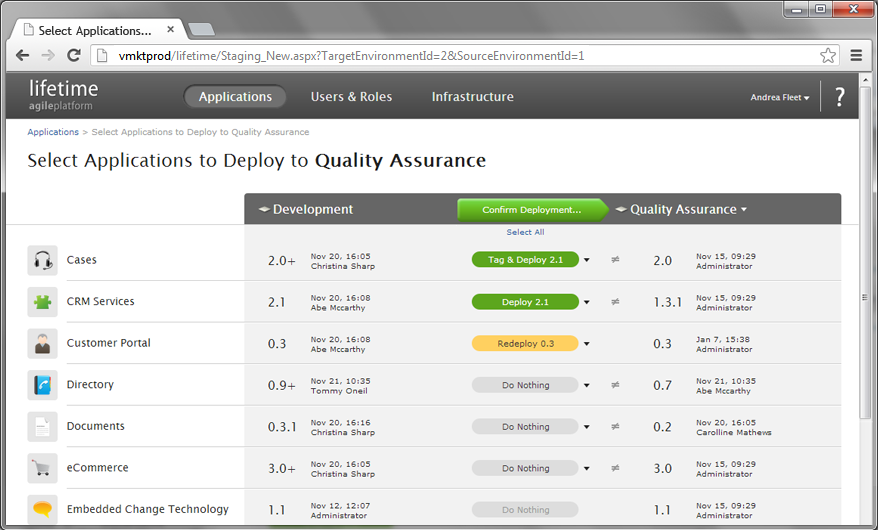This screenshot has width=878, height=530.
Task: Click the Confirm Deployment button
Action: tap(532, 210)
